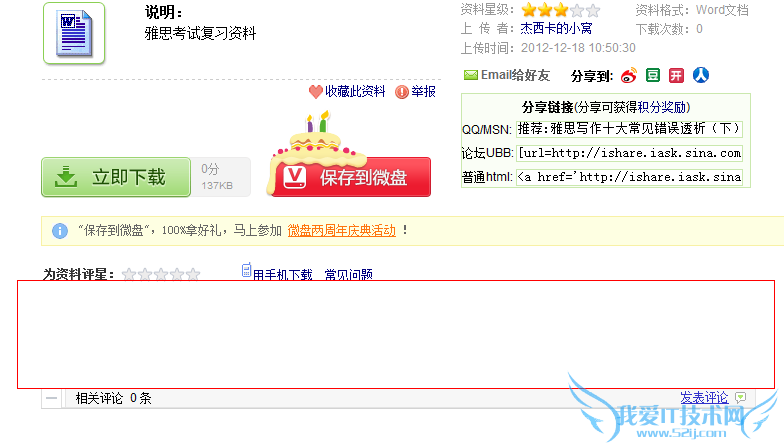Open the 微盘两周年庆典活动 link
Viewport: 784px width, 448px height.
342,230
